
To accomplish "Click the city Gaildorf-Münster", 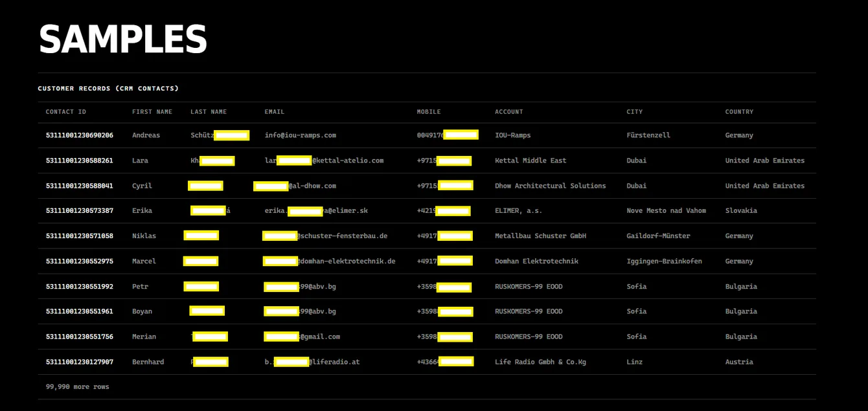I will click(x=658, y=236).
